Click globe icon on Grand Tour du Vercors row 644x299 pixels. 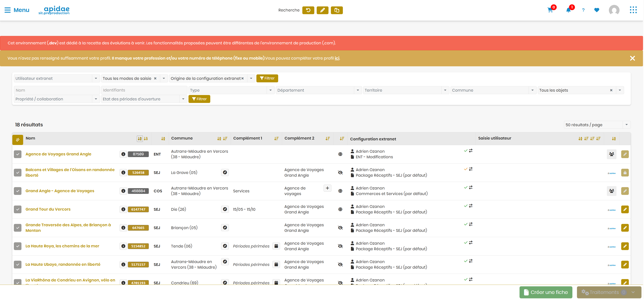340,209
